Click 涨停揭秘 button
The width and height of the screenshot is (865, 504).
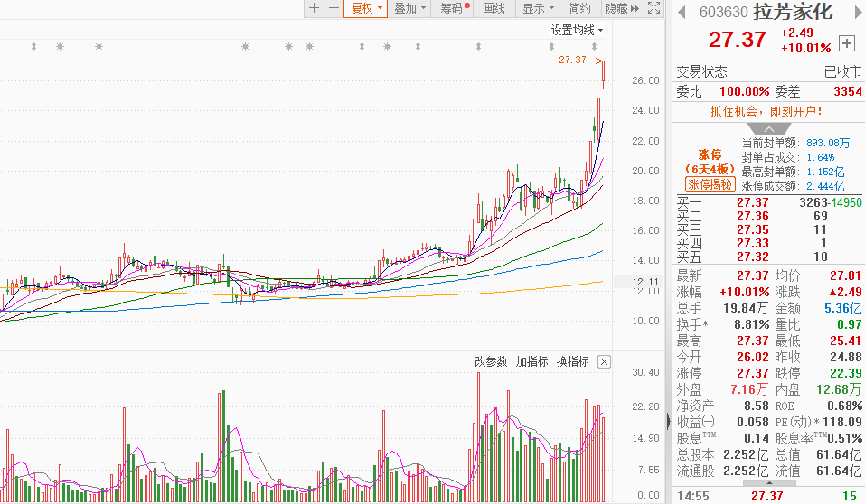[710, 185]
